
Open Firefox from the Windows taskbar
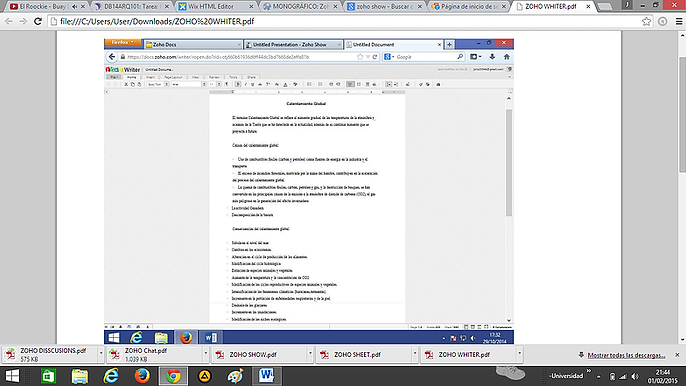coord(142,376)
